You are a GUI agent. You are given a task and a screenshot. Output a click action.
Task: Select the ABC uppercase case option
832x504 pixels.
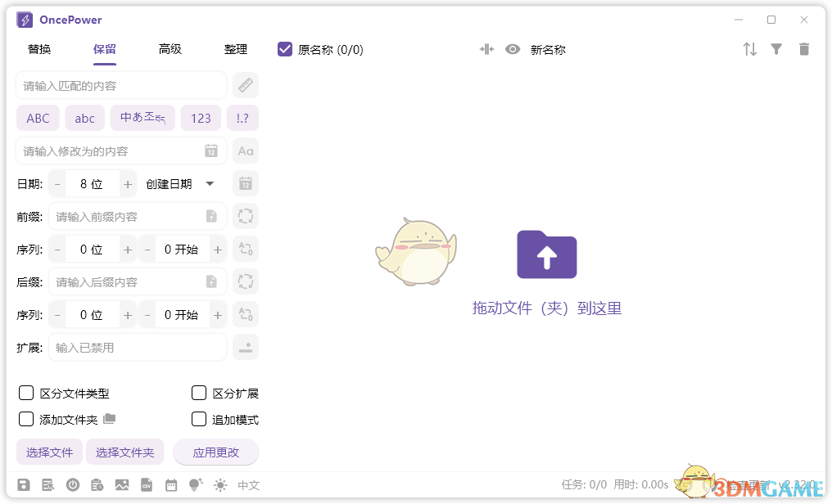[38, 118]
